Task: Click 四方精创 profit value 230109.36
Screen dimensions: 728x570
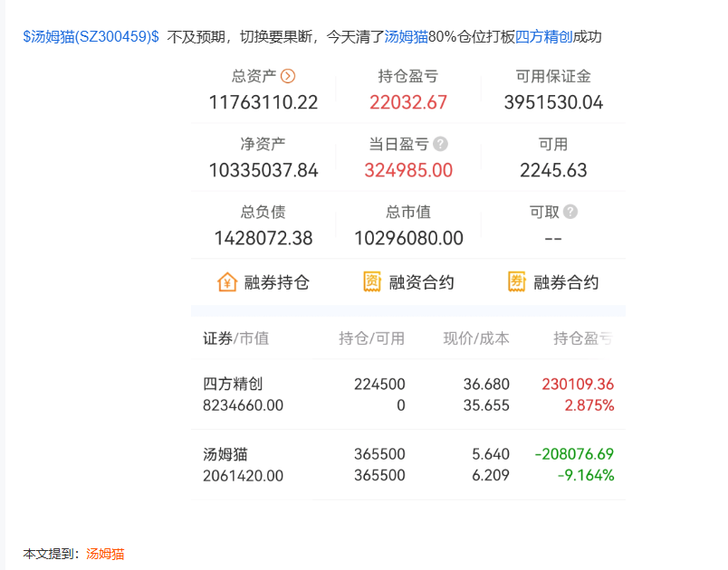Action: 578,384
